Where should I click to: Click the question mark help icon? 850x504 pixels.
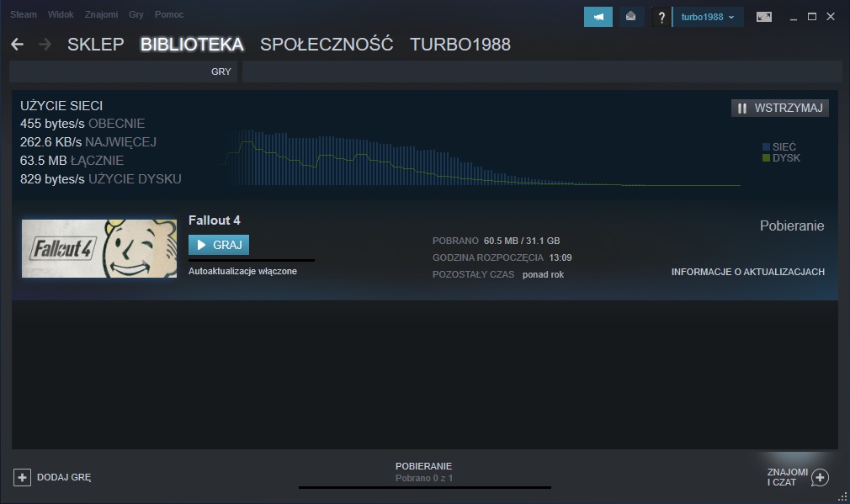(661, 17)
